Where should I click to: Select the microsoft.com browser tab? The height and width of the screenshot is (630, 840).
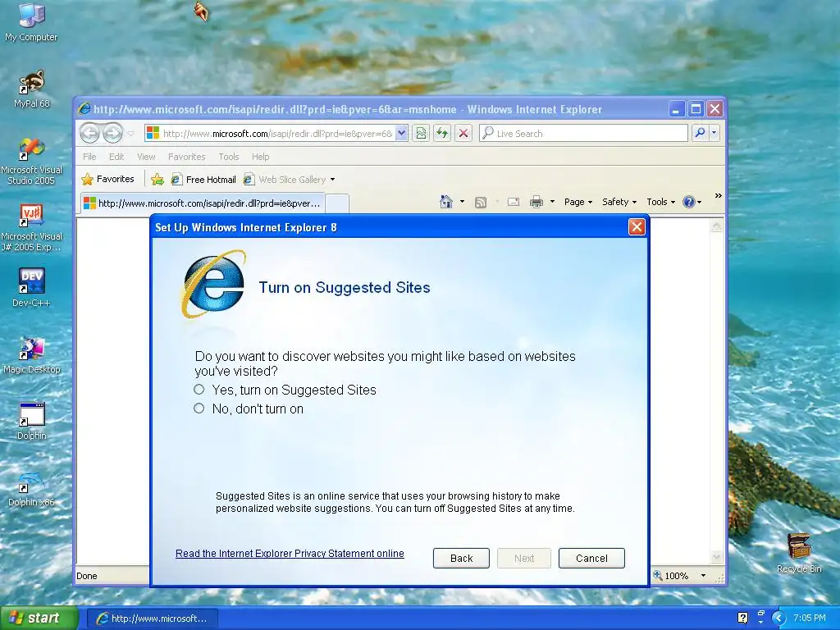pyautogui.click(x=203, y=203)
